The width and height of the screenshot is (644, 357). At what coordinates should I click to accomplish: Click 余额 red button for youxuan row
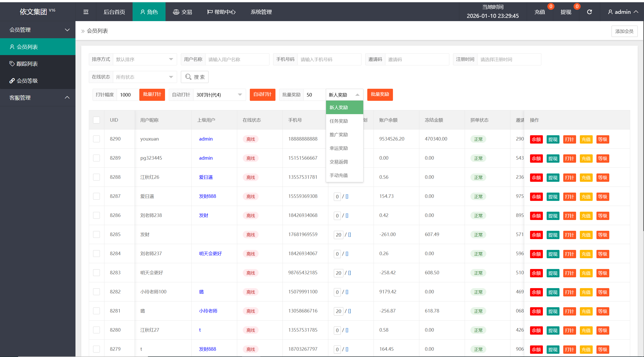536,139
